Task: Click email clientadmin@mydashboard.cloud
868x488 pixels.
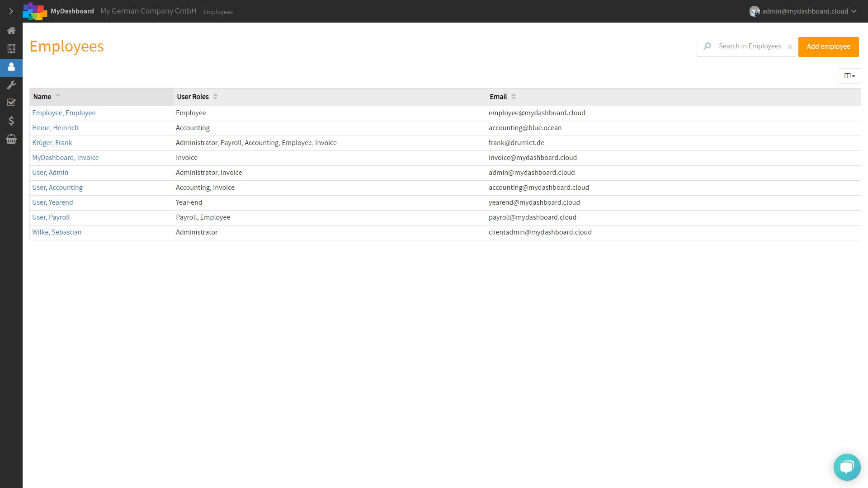Action: coord(540,232)
